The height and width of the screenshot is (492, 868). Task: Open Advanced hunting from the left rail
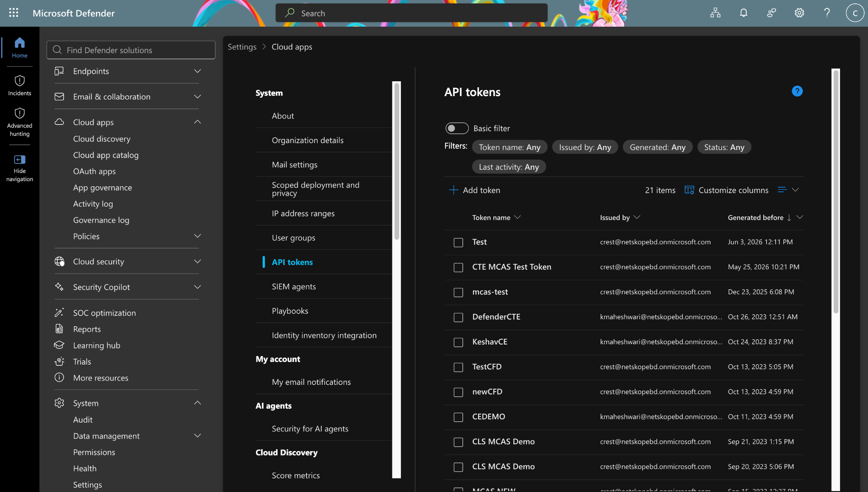point(19,122)
